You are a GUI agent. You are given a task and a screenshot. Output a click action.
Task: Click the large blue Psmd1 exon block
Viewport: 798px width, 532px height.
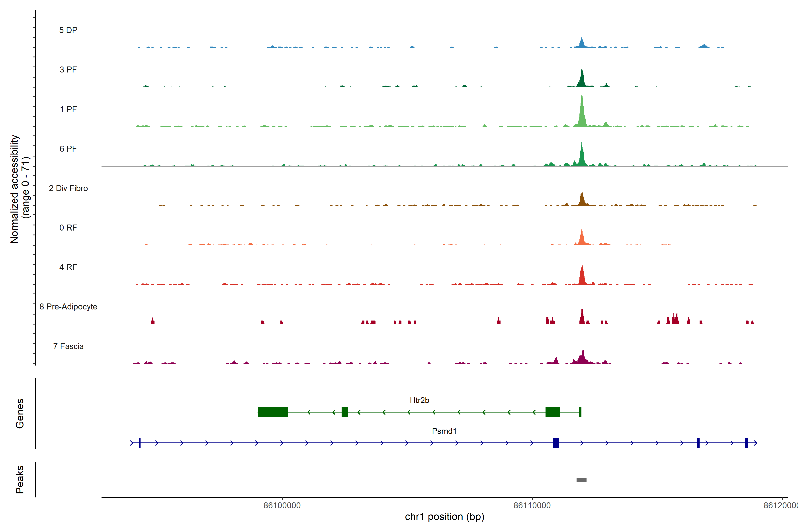pyautogui.click(x=555, y=443)
